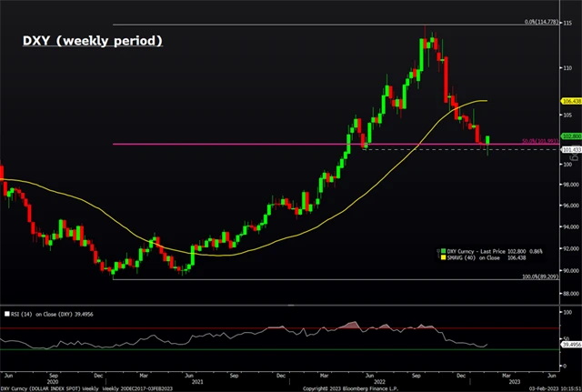582x392 pixels.
Task: Select the 0.0%(114.778) Fibonacci label
Action: [541, 22]
